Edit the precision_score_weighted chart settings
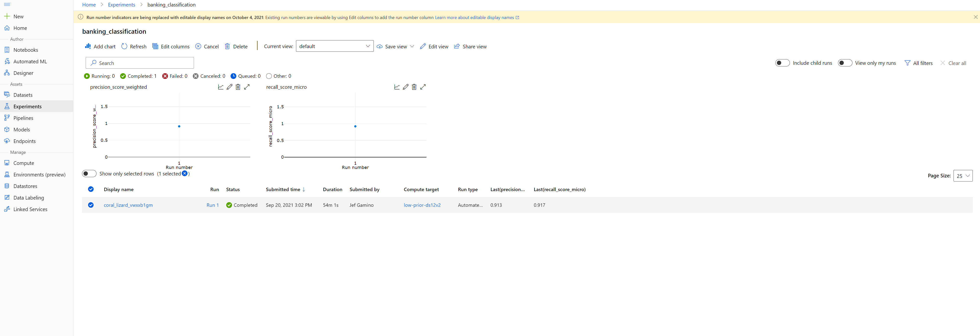Screen dimensions: 980x336 pos(229,87)
